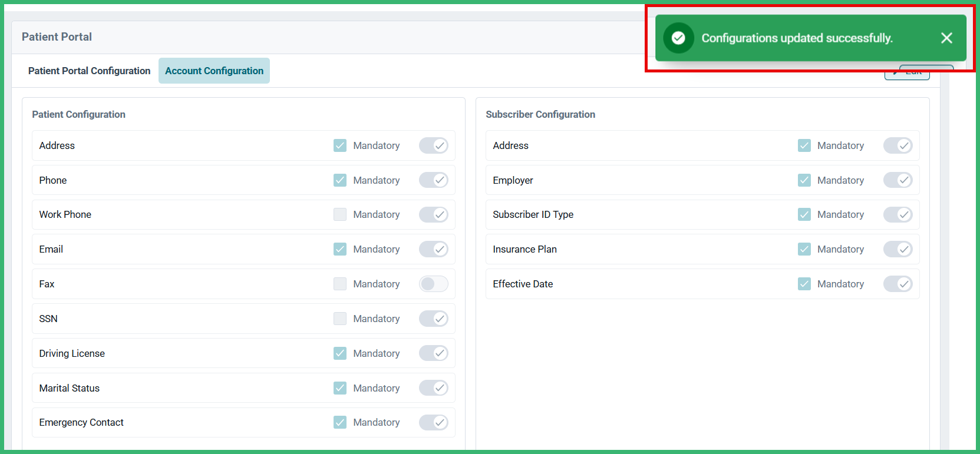Check the SSN Mandatory checkbox
Image resolution: width=980 pixels, height=454 pixels.
[x=340, y=319]
